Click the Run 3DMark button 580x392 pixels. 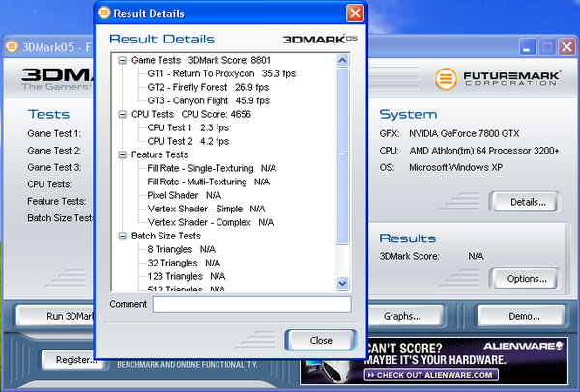coord(55,316)
